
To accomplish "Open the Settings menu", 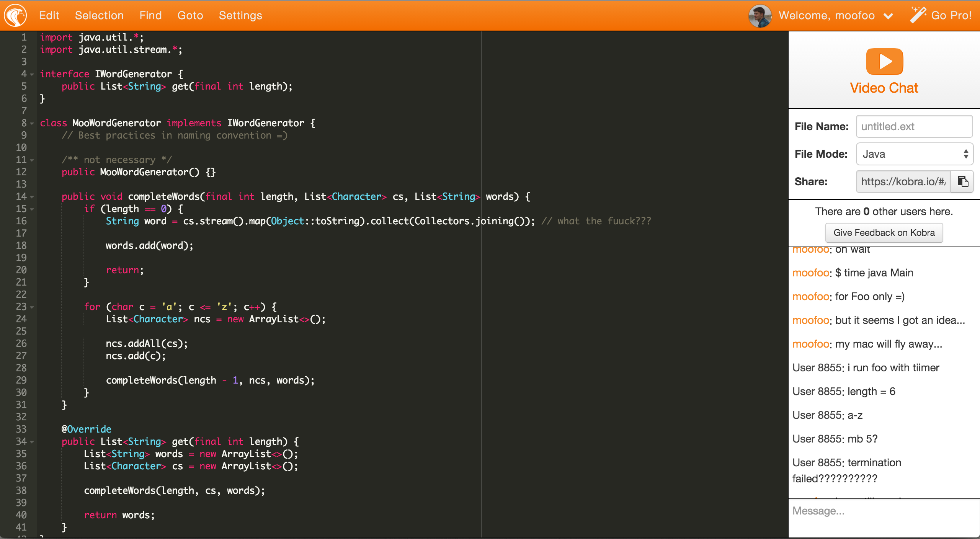I will pos(240,15).
